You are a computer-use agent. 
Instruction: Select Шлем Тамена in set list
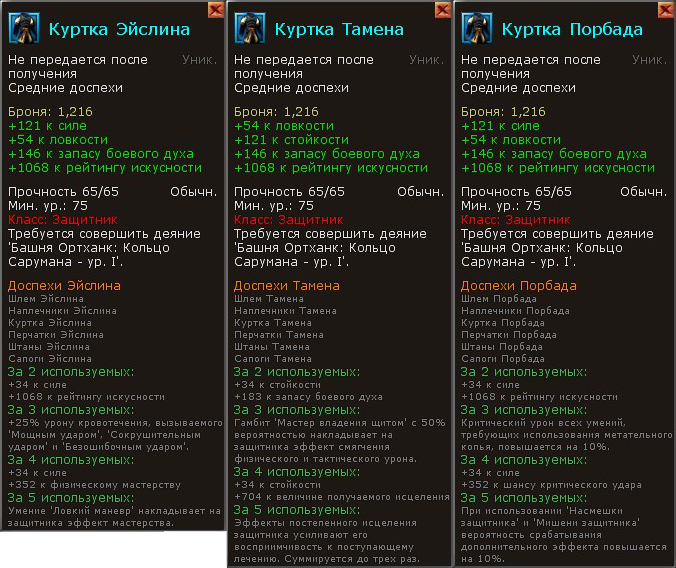click(x=269, y=298)
